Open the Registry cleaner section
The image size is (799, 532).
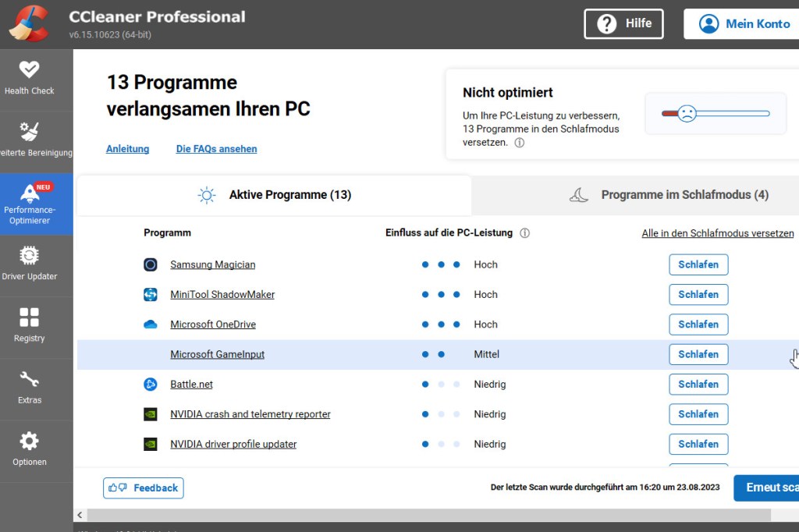point(29,327)
